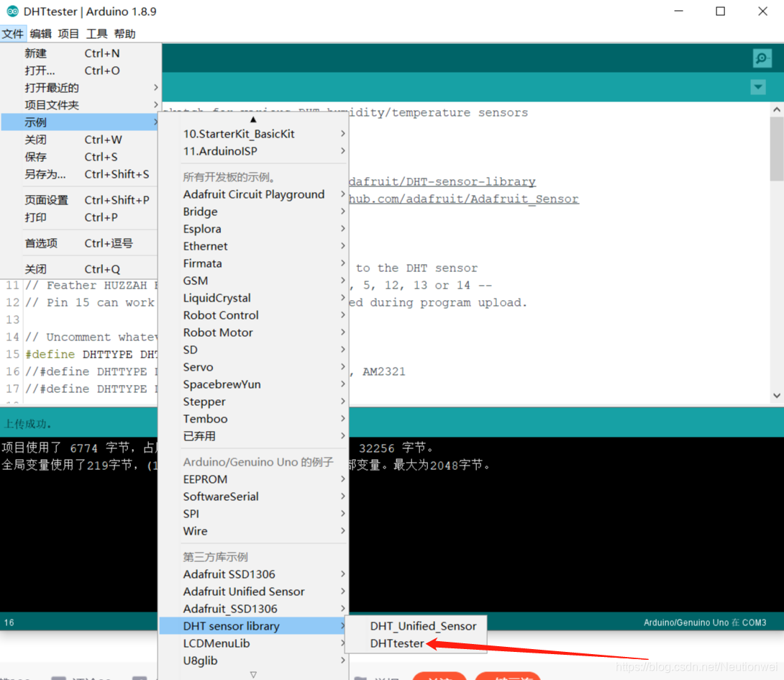Viewport: 784px width, 680px height.
Task: Quit via 关闭 Ctrl+Q entry
Action: 81,269
